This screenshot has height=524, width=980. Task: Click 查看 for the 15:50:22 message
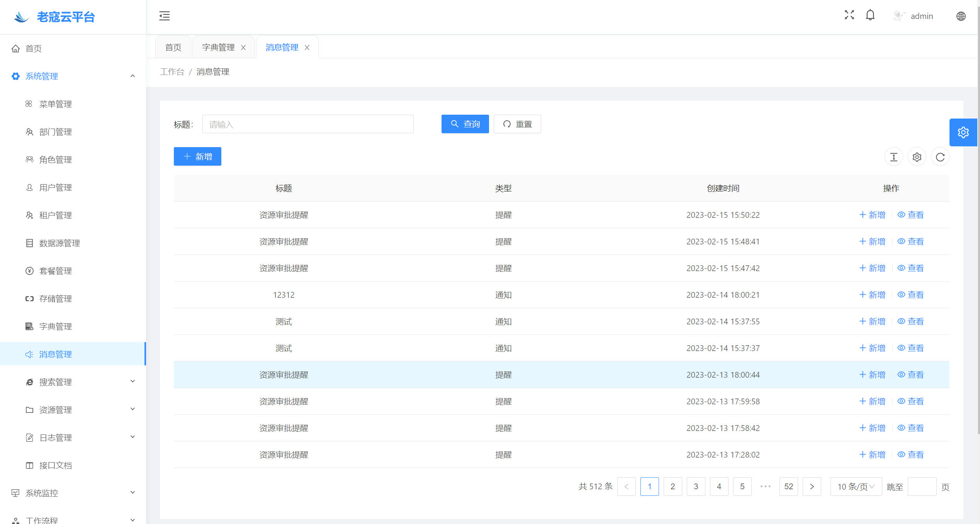point(910,215)
